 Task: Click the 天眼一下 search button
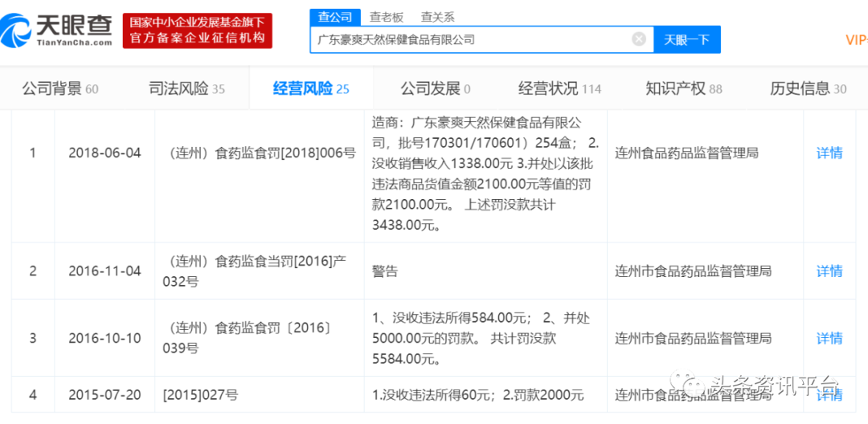coord(687,39)
